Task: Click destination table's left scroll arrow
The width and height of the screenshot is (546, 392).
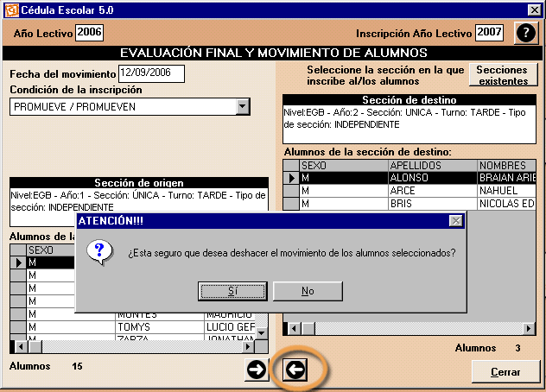Action: (x=295, y=328)
